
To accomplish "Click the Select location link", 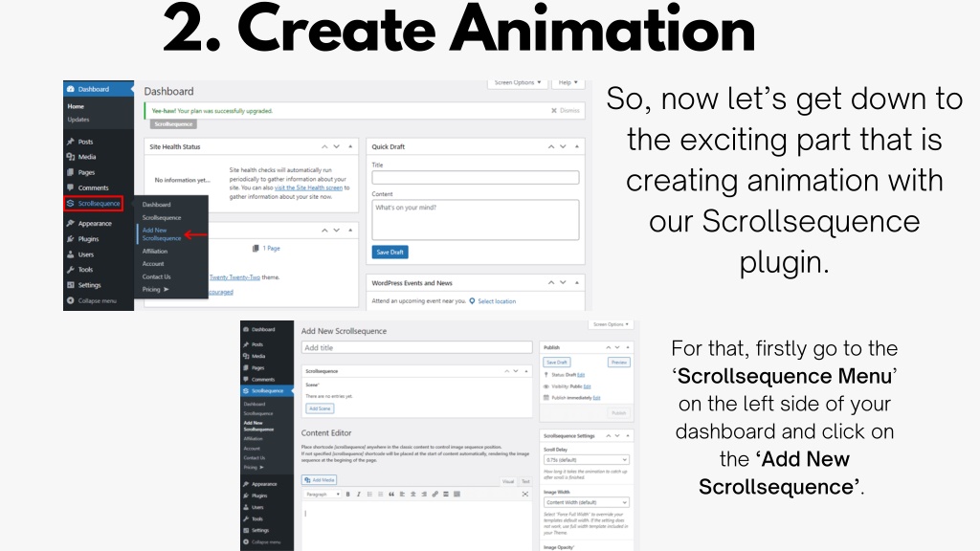I will [497, 301].
